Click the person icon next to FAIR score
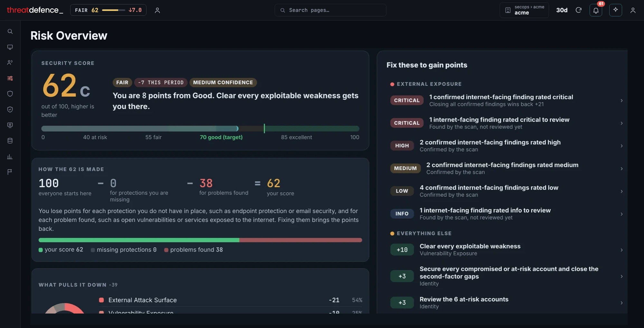 [157, 10]
